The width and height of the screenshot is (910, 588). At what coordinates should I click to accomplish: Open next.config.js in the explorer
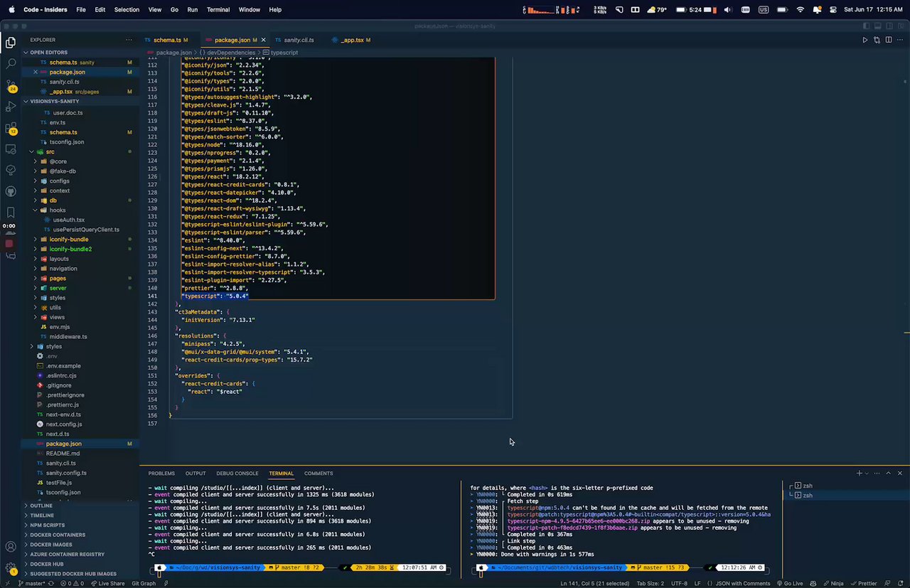64,424
